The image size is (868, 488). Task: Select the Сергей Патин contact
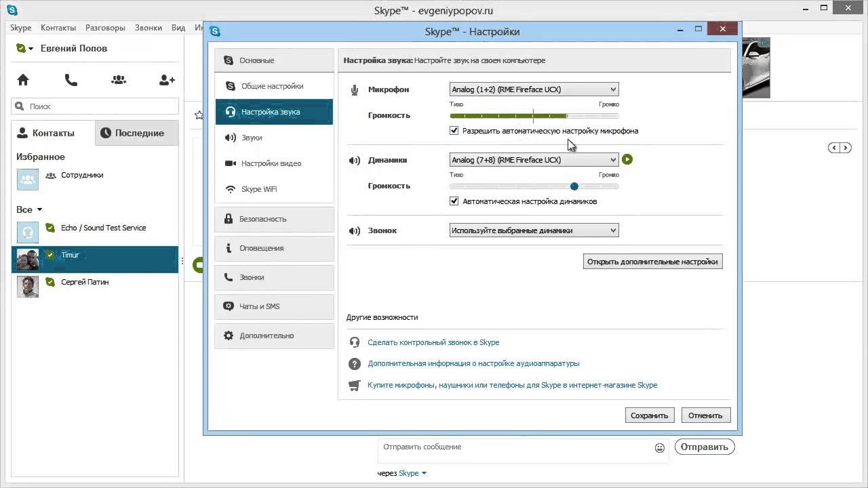[95, 287]
